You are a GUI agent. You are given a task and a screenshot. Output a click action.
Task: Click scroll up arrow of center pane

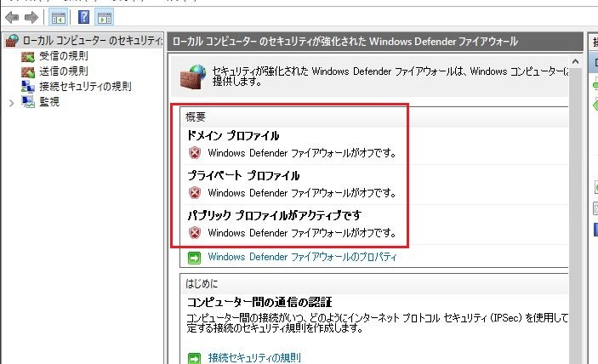pos(576,61)
